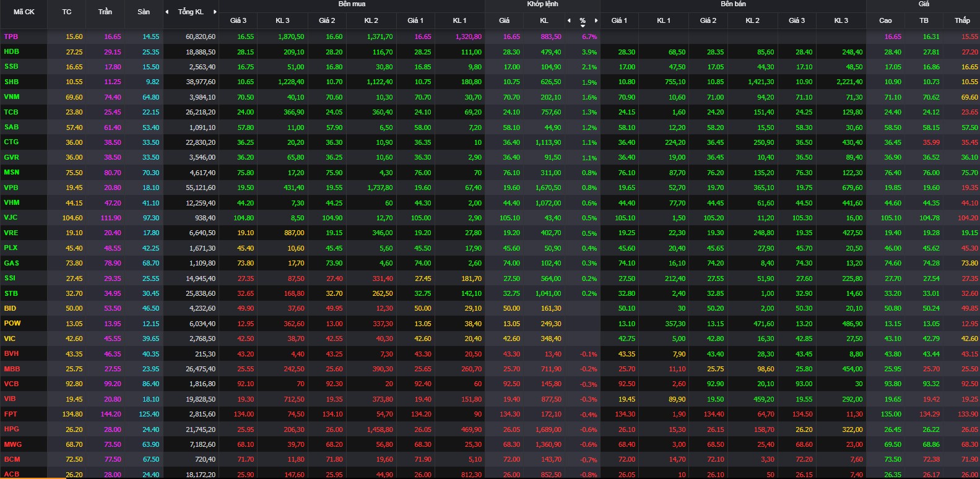980x479 pixels.
Task: Click the VPB ticker symbol
Action: pos(11,188)
